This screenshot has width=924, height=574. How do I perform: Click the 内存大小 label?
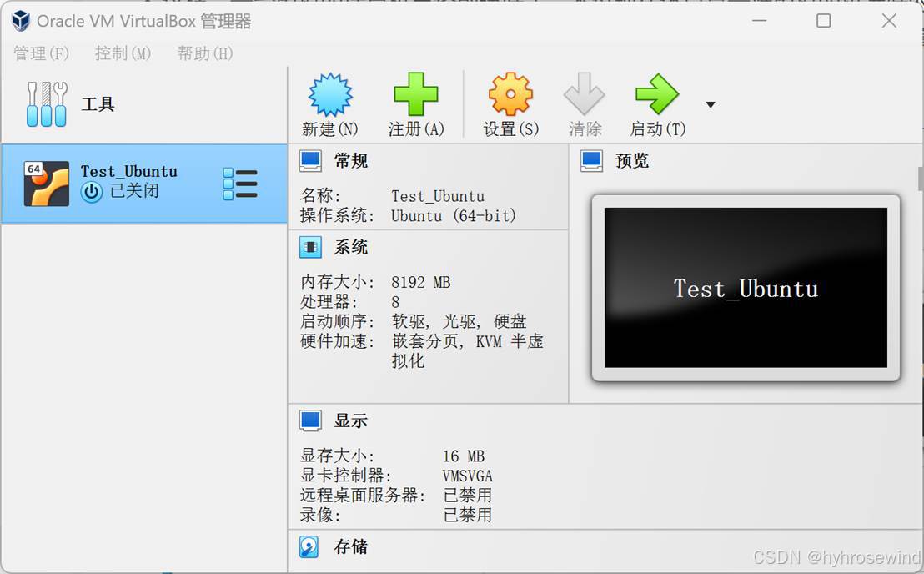pyautogui.click(x=337, y=282)
